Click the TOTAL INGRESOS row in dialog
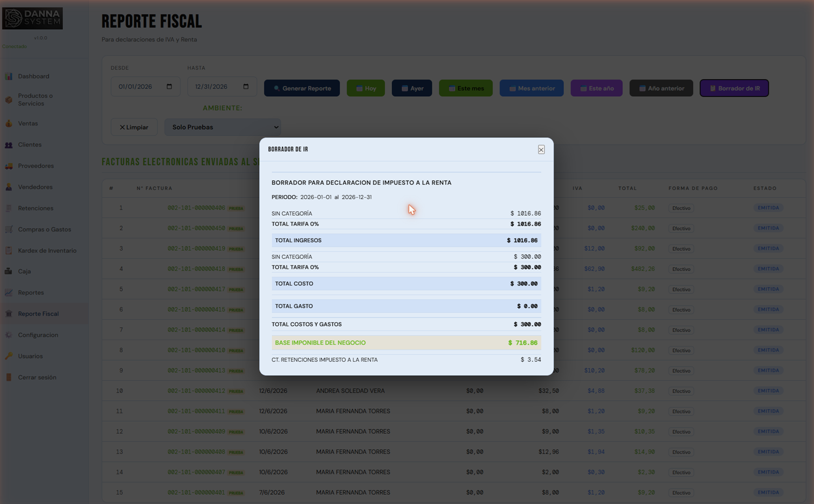 406,241
